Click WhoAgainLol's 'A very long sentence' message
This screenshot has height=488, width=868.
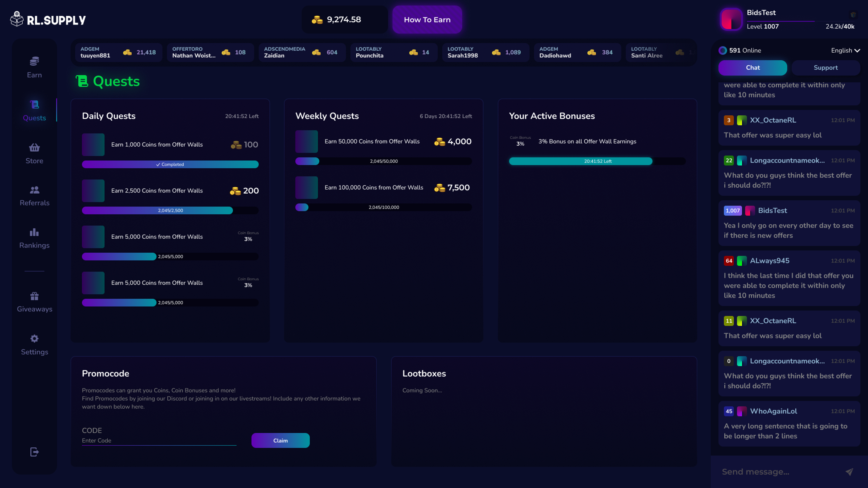pos(785,431)
